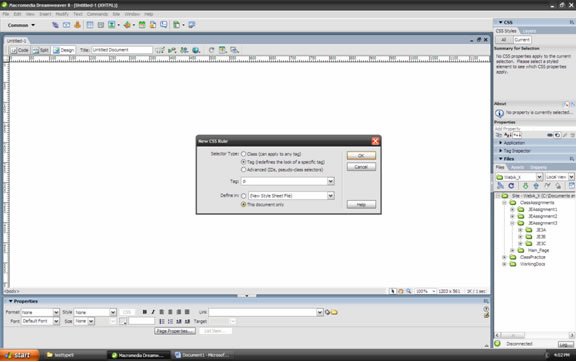Select the This document only radio button
This screenshot has width=577, height=362.
(243, 205)
